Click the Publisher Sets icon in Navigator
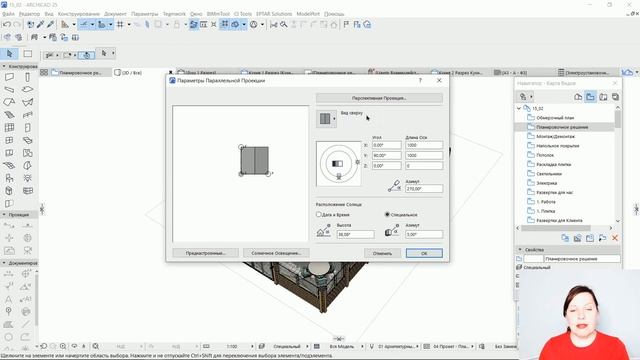 pyautogui.click(x=615, y=97)
